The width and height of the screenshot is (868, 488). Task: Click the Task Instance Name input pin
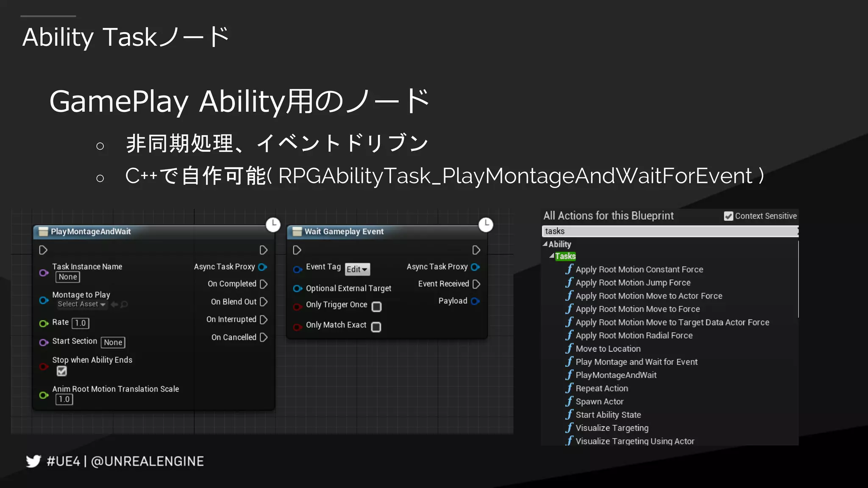point(44,273)
